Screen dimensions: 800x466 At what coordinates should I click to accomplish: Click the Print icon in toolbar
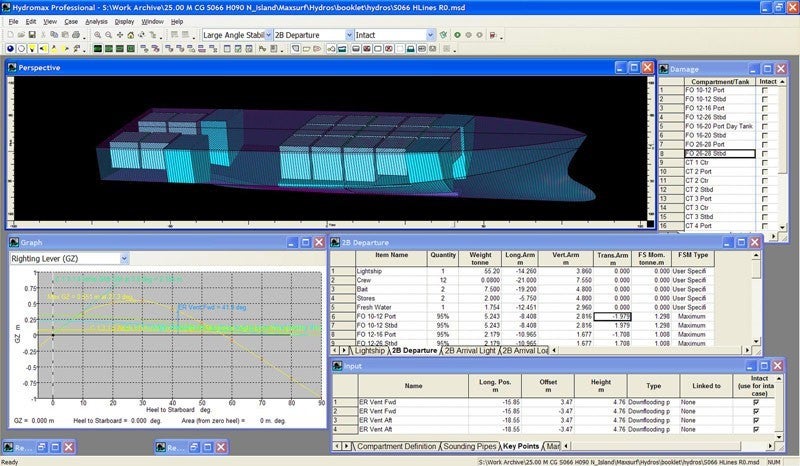[76, 35]
